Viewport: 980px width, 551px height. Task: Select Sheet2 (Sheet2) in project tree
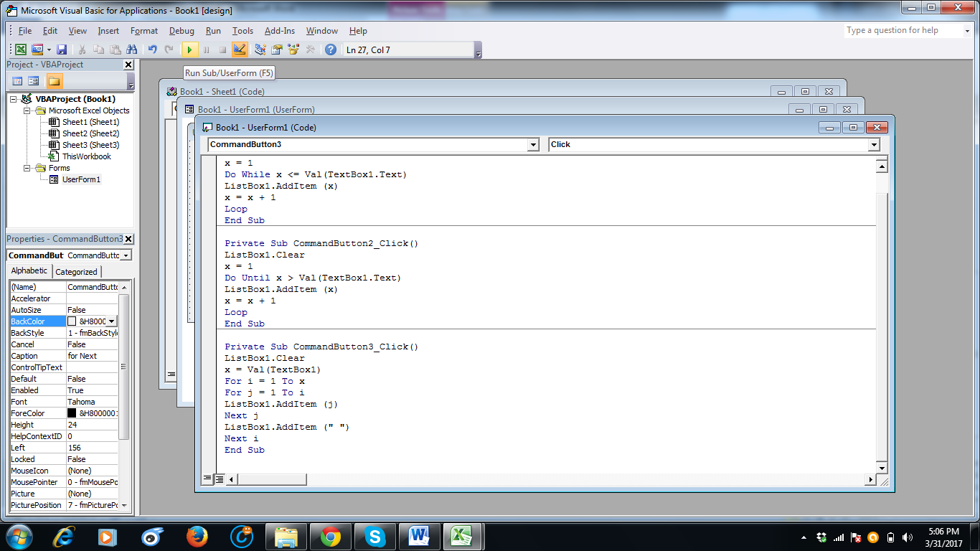[90, 133]
